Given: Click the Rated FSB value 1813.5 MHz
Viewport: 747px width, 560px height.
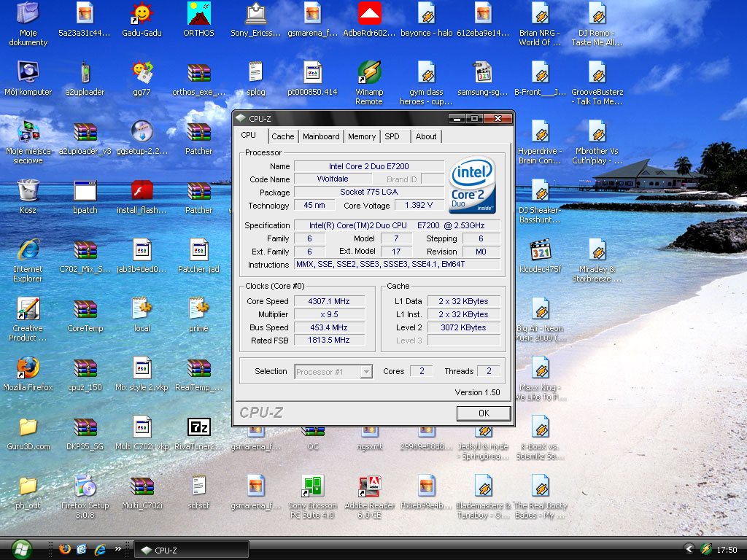Looking at the screenshot, I should 329,340.
